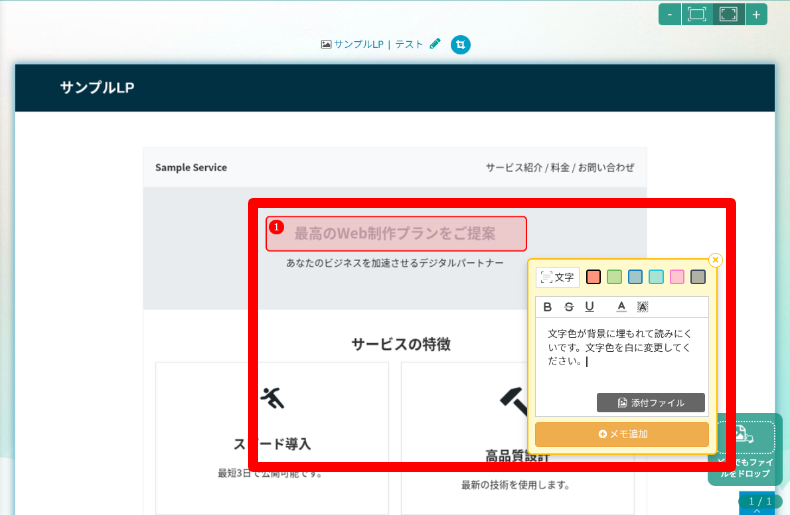Viewport: 790px width, 515px height.
Task: Click the 添付ファイル attachment button
Action: (x=651, y=403)
